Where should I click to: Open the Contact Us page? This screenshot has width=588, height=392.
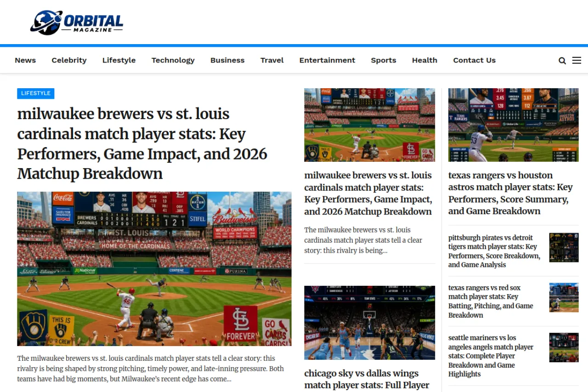pyautogui.click(x=475, y=60)
